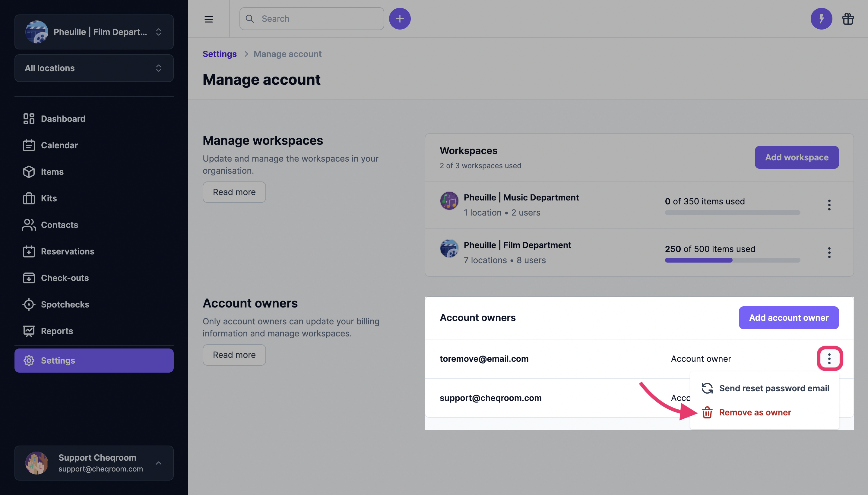Expand the Support Cheqroom user menu chevron
This screenshot has height=495, width=868.
159,463
